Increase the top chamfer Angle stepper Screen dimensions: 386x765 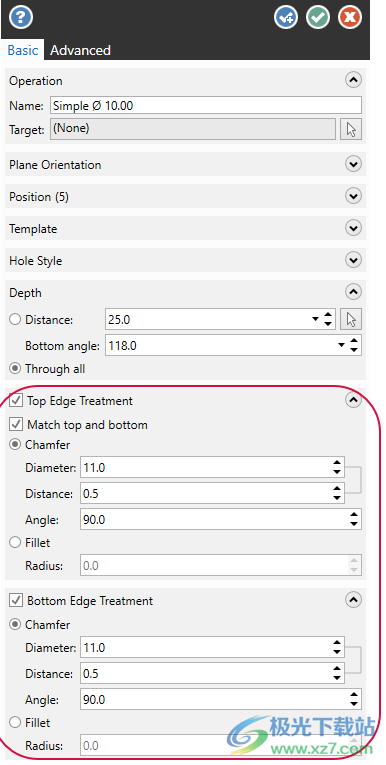tap(354, 515)
